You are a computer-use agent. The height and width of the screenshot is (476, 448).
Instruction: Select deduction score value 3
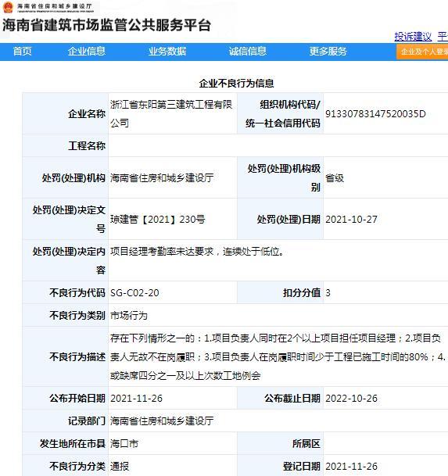(x=328, y=292)
